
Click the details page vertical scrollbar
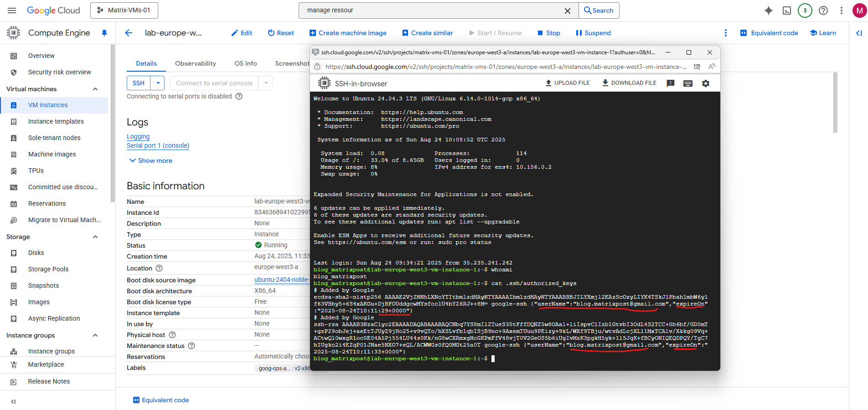click(835, 103)
